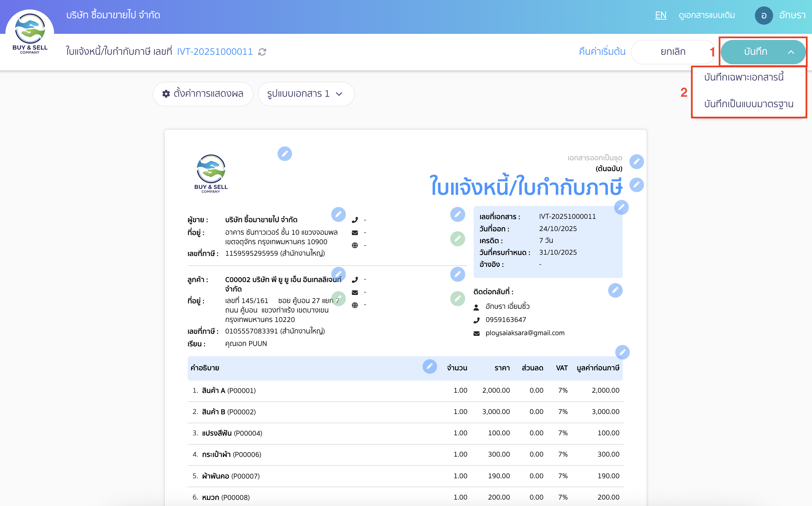Select บันทึกเฉพาะเอกสารนี้ from the save menu

(749, 77)
